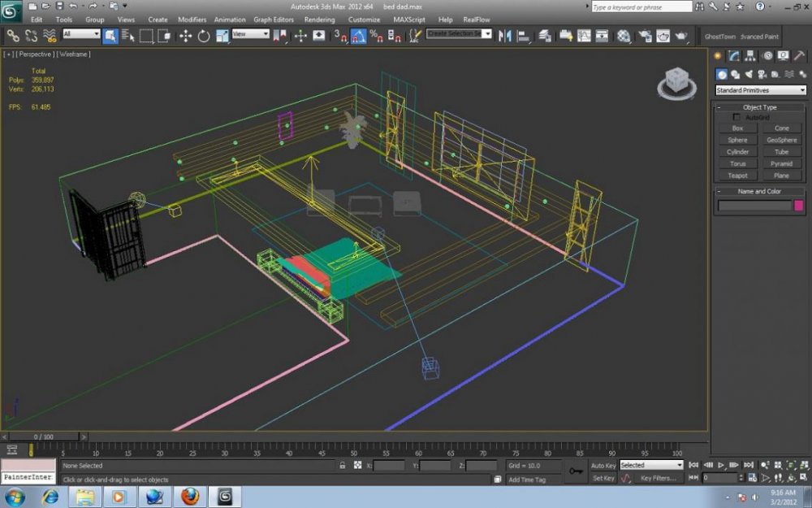This screenshot has height=508, width=812.
Task: Open Firefox from the taskbar
Action: pos(190,496)
